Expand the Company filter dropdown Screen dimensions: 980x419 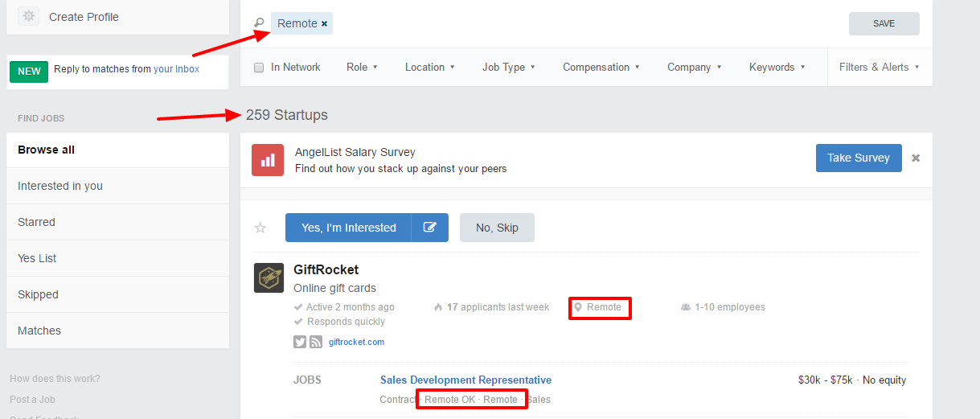[694, 68]
